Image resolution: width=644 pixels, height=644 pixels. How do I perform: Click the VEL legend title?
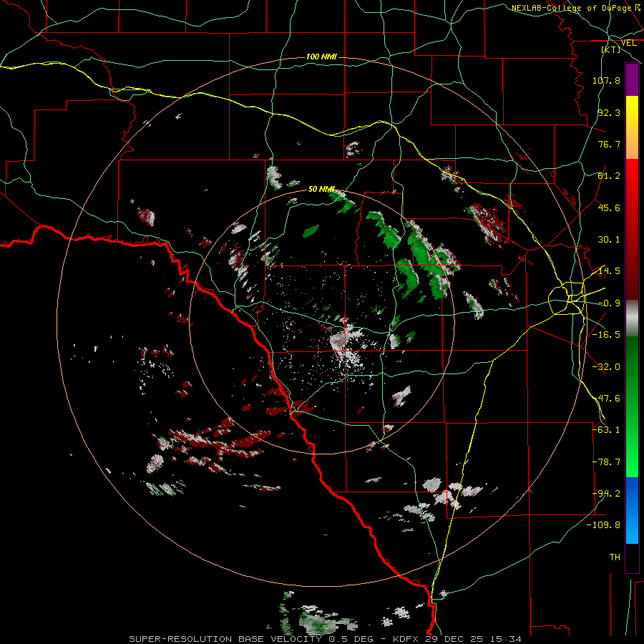click(628, 43)
